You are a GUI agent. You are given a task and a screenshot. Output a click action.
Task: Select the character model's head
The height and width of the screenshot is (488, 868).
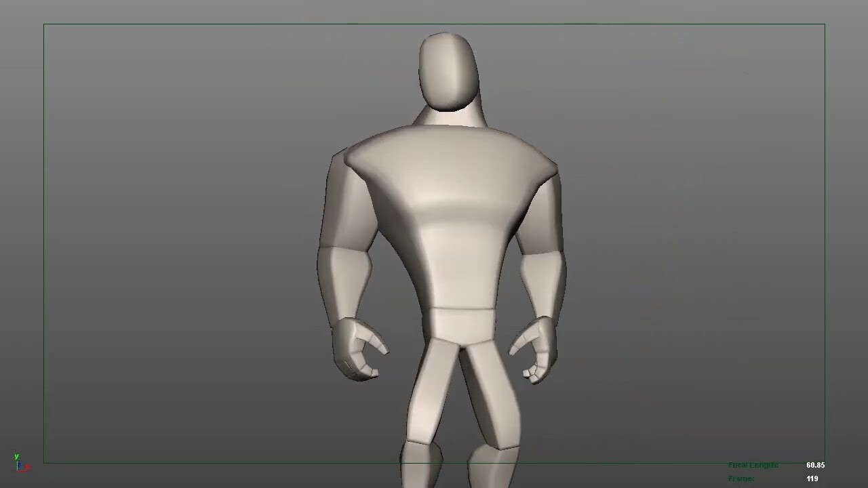(448, 71)
